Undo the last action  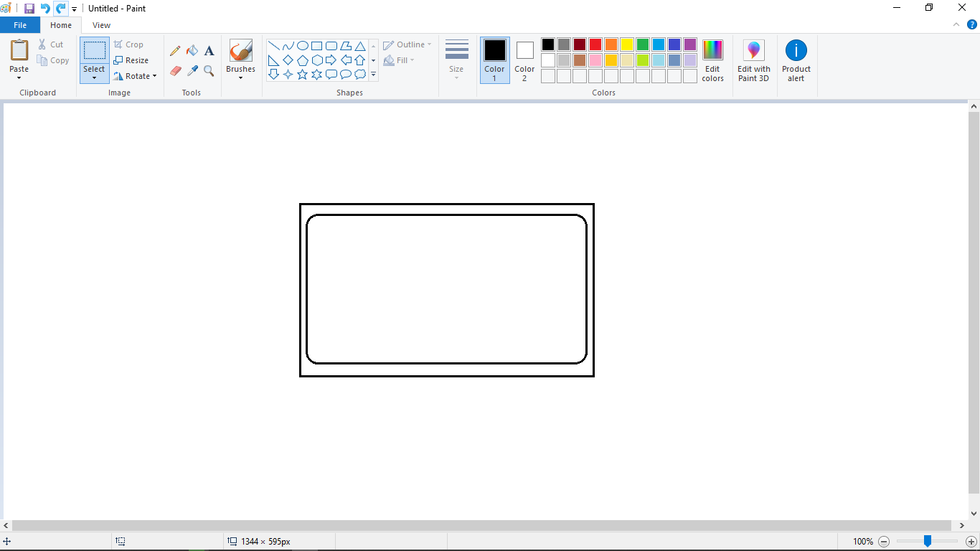45,9
